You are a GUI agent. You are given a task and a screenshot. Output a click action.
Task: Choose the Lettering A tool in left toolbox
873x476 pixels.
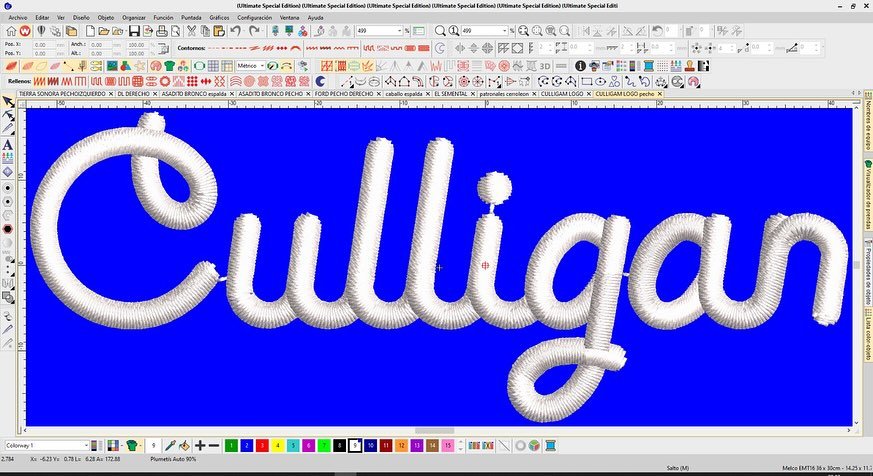(8, 145)
